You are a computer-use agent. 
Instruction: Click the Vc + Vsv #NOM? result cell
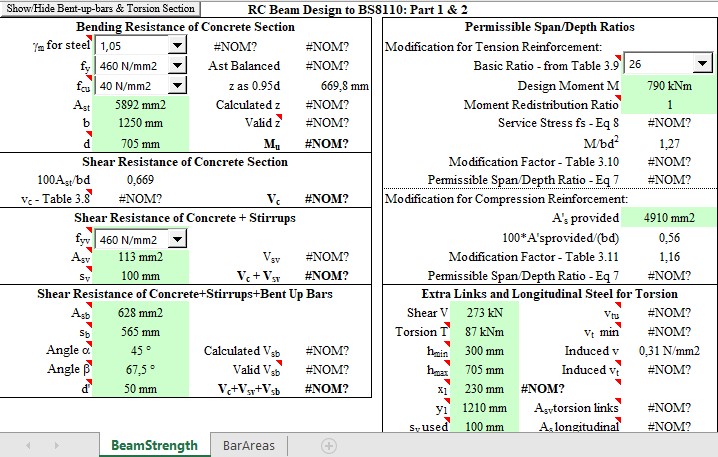(x=327, y=276)
